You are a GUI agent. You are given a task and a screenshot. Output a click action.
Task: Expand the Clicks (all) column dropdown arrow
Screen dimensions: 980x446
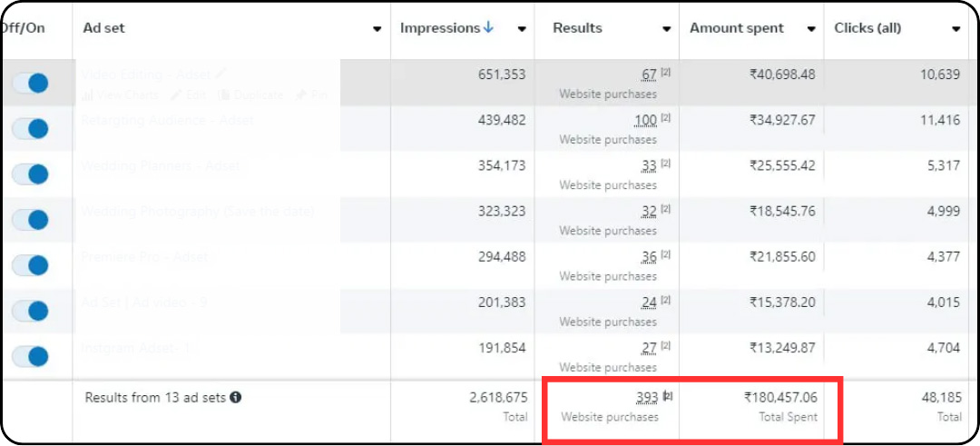[956, 29]
